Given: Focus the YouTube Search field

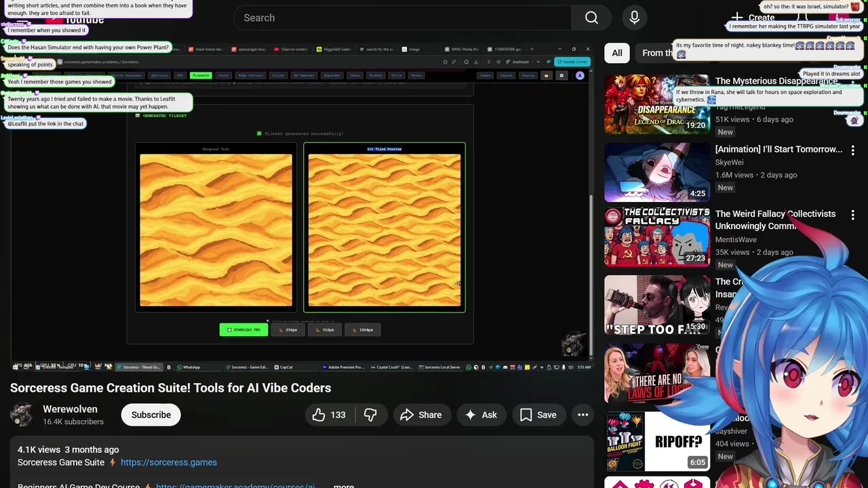Looking at the screenshot, I should tap(402, 18).
